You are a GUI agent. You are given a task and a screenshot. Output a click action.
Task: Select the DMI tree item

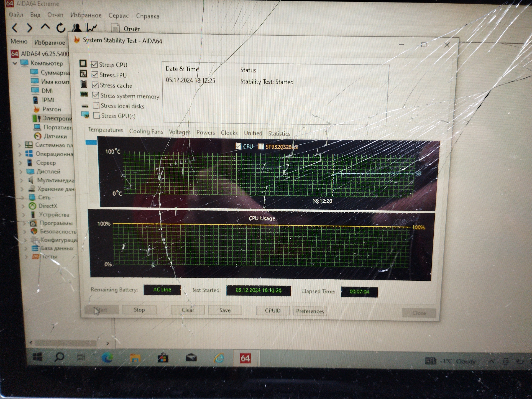tap(42, 91)
